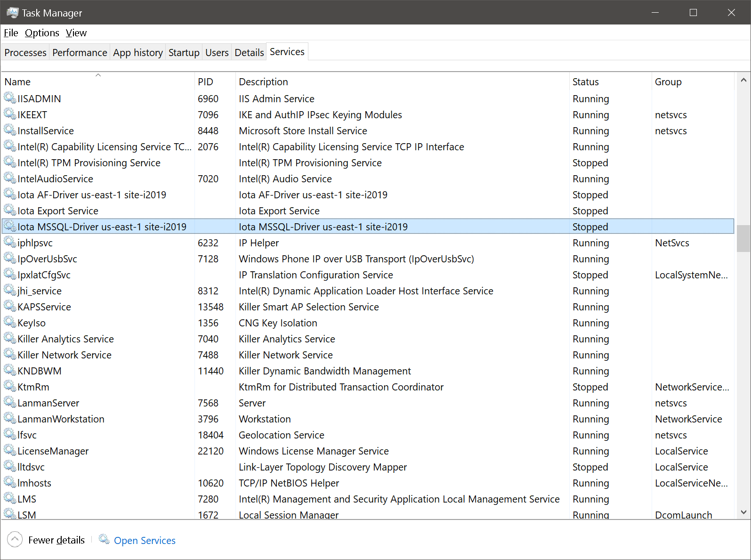Viewport: 751px width, 560px height.
Task: Click the LanmanServer gear icon
Action: [x=10, y=402]
